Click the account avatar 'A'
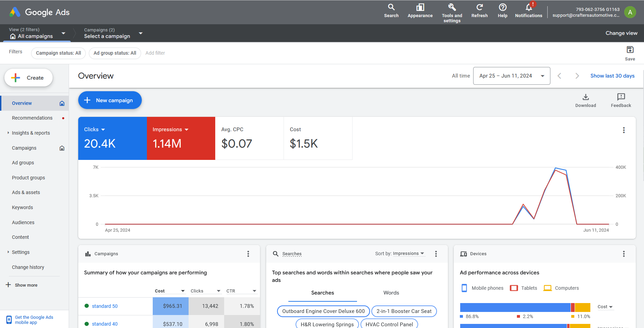Viewport: 644px width, 328px height. click(630, 12)
